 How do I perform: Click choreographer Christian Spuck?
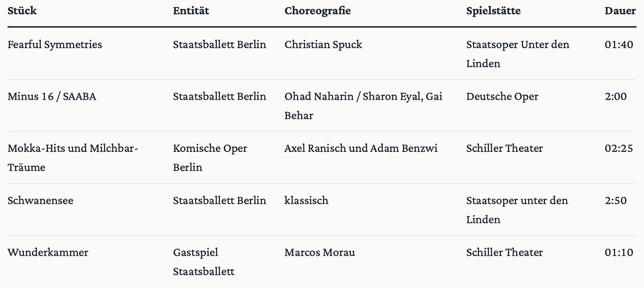(323, 45)
